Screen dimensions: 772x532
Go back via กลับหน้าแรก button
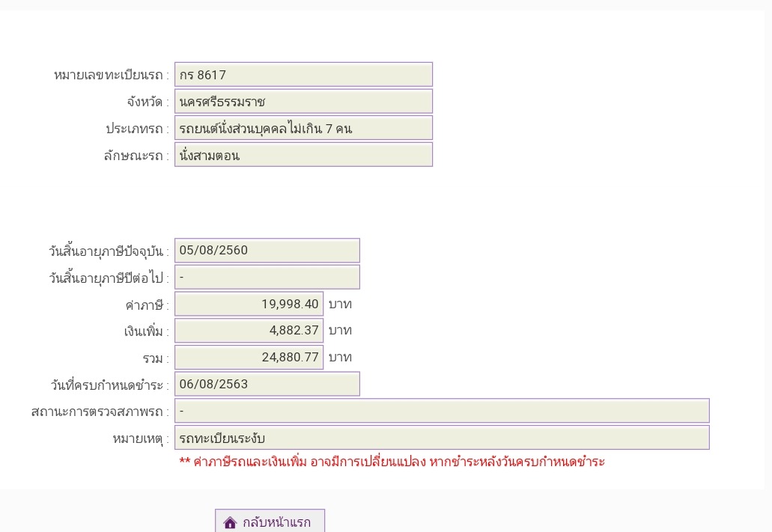(270, 521)
